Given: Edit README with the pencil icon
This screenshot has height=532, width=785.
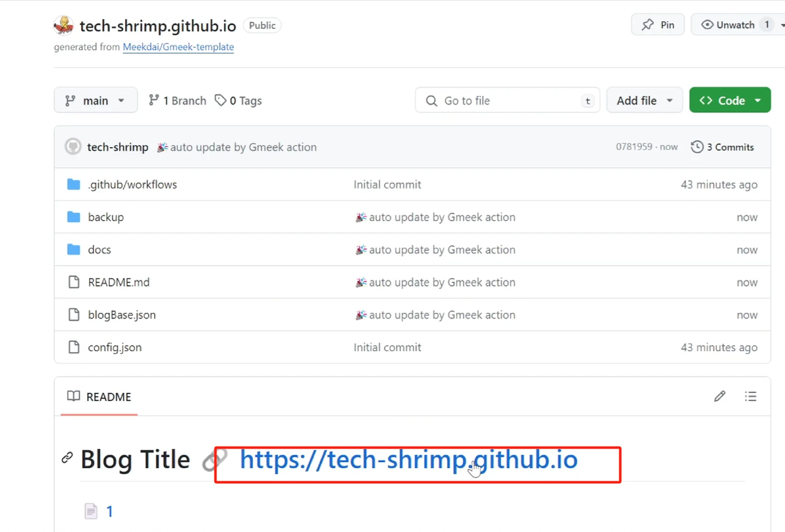Looking at the screenshot, I should coord(719,396).
